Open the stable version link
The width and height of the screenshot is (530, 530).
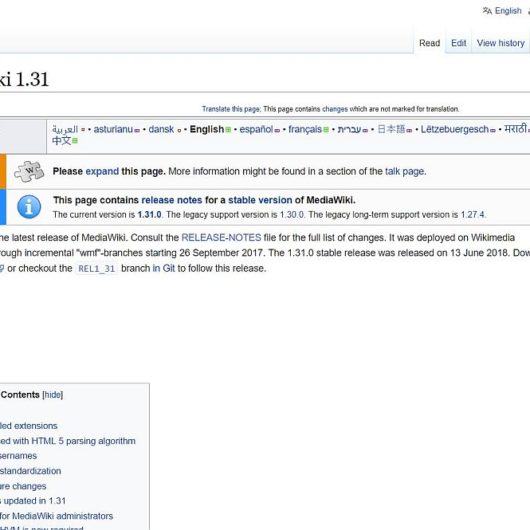tap(260, 200)
